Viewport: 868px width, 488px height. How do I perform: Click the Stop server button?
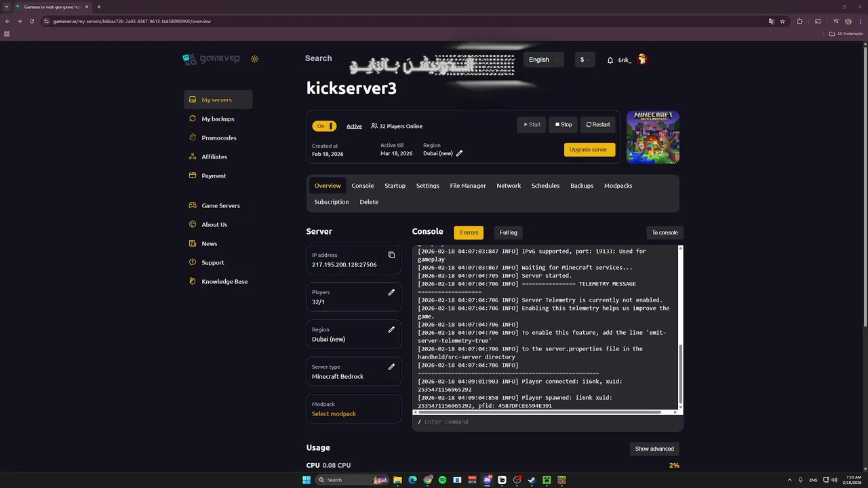click(x=564, y=125)
